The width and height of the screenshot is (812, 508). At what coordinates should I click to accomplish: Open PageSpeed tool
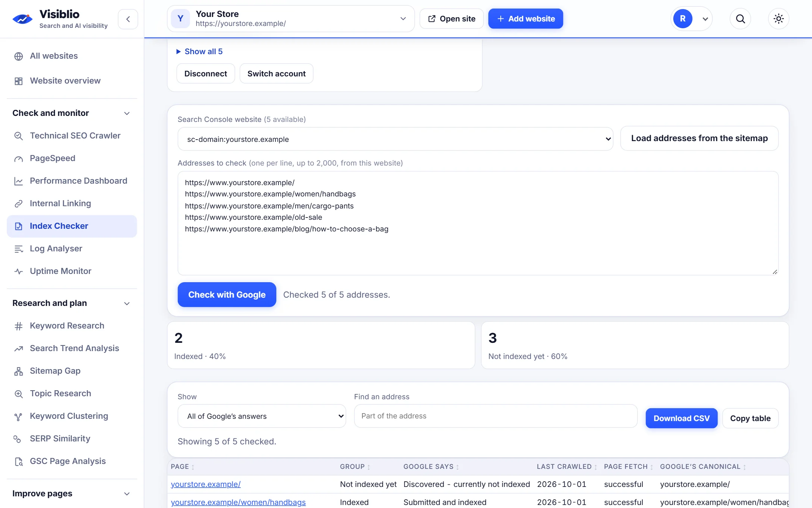coord(72,158)
